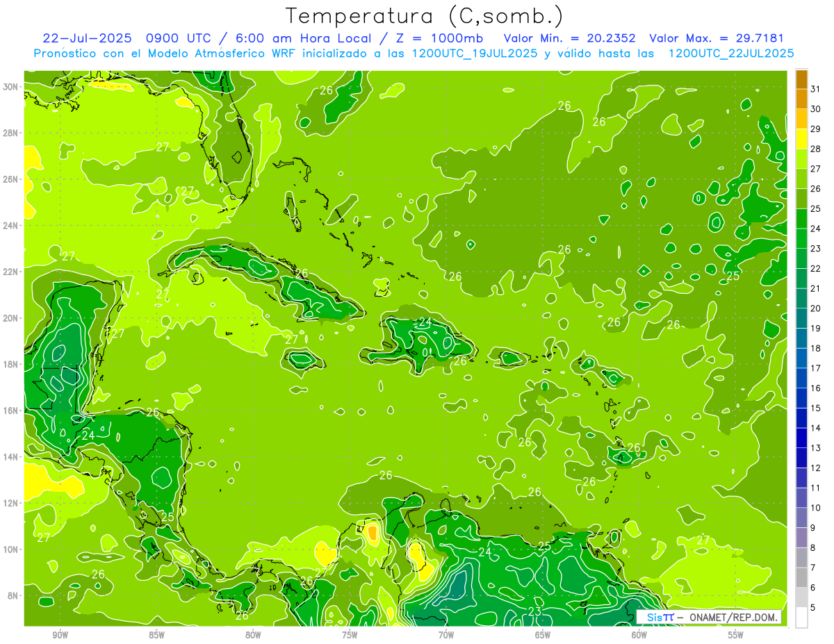Click the title text 'Temperatura (C,somb.)'

pyautogui.click(x=425, y=16)
